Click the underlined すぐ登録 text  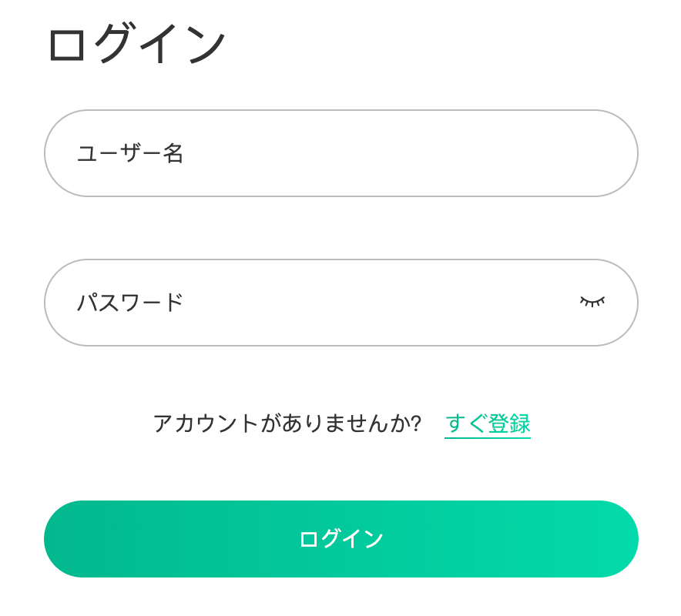(x=488, y=423)
